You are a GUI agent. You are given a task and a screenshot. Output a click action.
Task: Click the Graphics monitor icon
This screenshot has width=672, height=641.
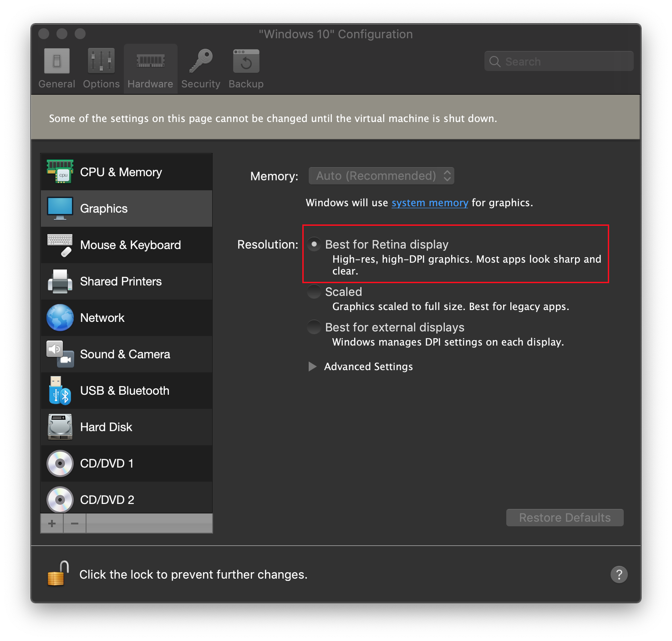pyautogui.click(x=60, y=209)
